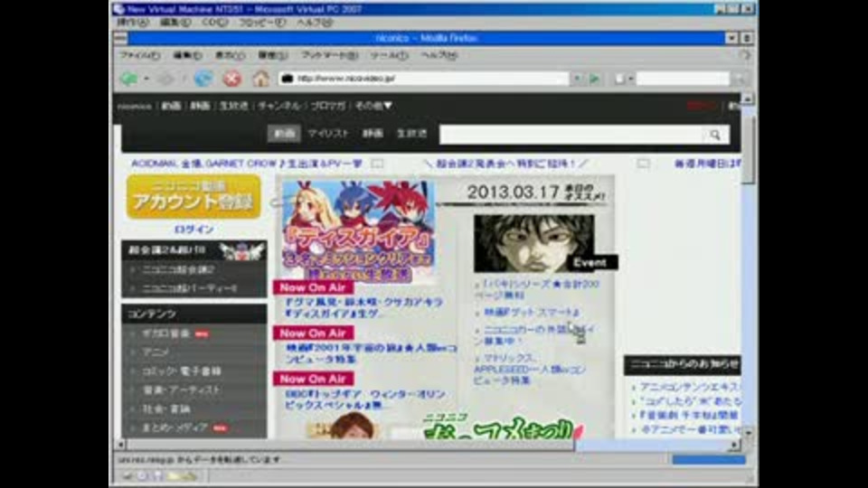This screenshot has height=488, width=868.
Task: Open the search engine selector dropdown
Action: pos(624,79)
